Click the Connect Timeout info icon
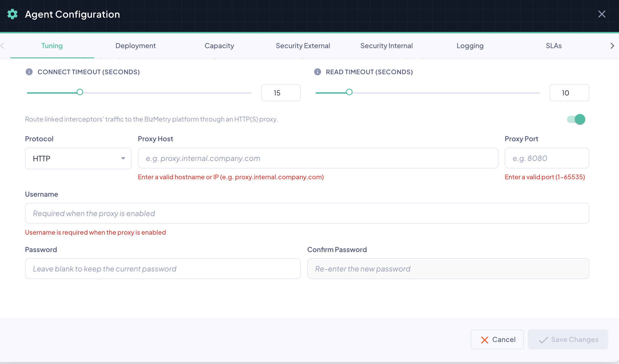This screenshot has width=619, height=364. click(x=29, y=72)
